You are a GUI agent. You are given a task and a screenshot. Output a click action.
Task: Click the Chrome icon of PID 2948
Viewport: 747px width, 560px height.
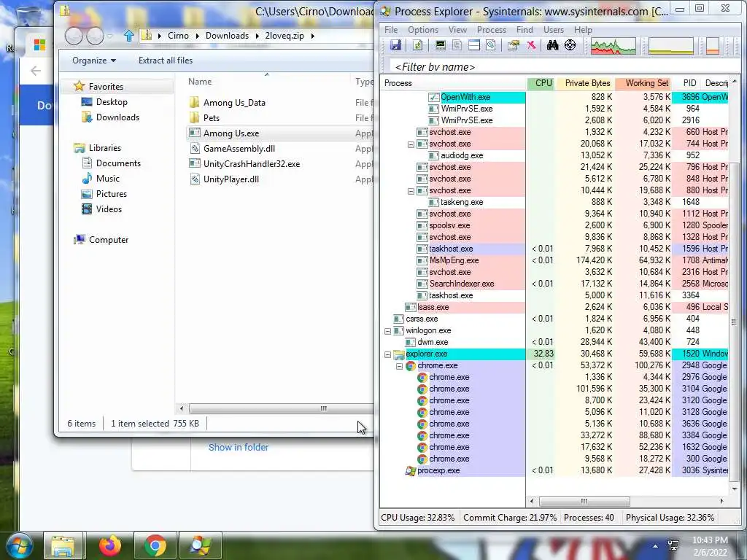[x=411, y=366]
